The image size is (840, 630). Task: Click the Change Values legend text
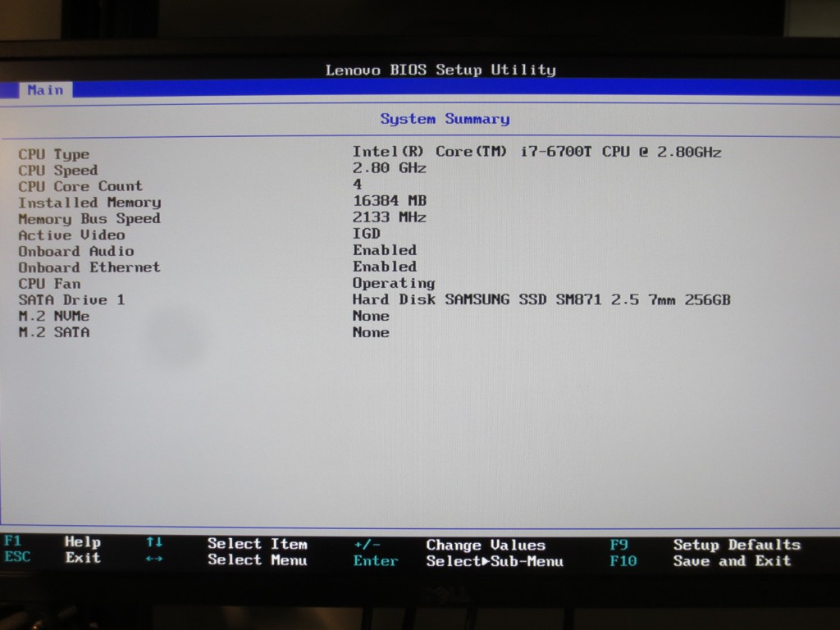[x=486, y=546]
